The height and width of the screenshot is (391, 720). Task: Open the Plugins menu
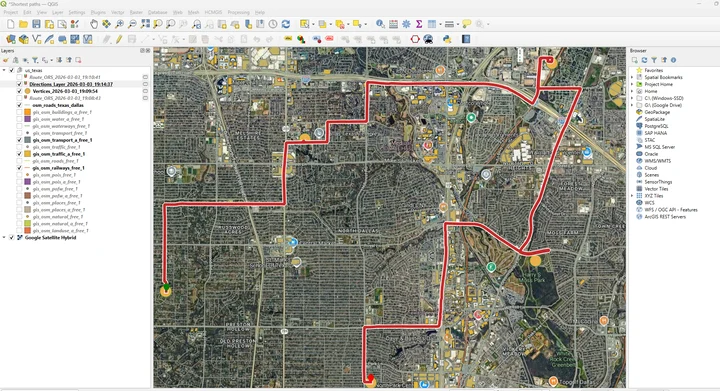[98, 12]
